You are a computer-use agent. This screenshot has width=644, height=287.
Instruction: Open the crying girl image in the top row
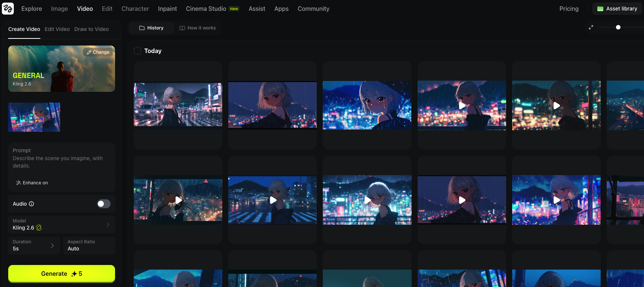point(367,105)
